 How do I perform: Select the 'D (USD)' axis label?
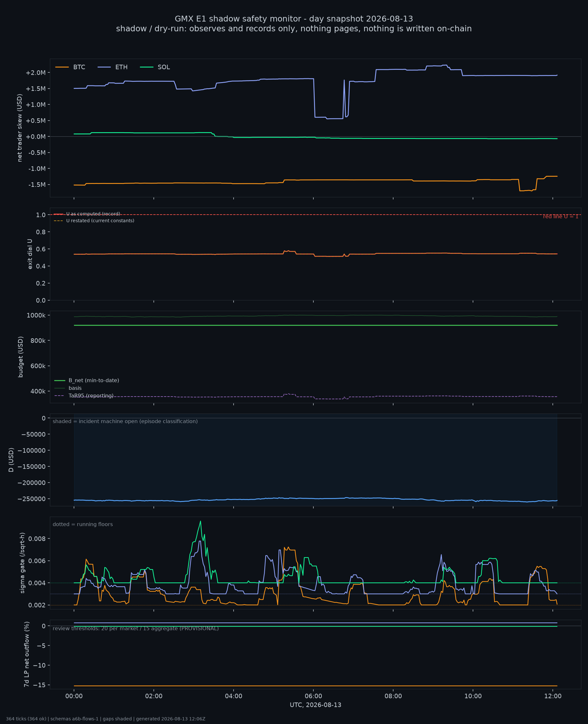pyautogui.click(x=11, y=460)
